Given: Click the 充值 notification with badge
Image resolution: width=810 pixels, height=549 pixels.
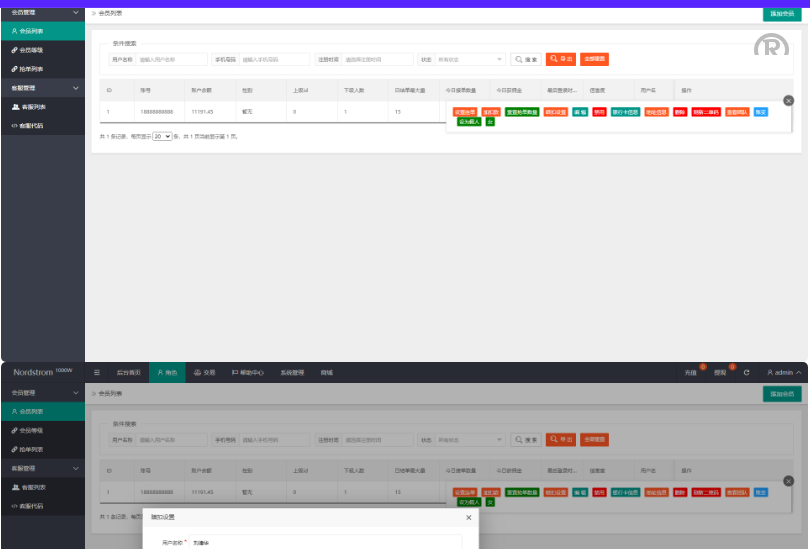Looking at the screenshot, I should pyautogui.click(x=691, y=373).
